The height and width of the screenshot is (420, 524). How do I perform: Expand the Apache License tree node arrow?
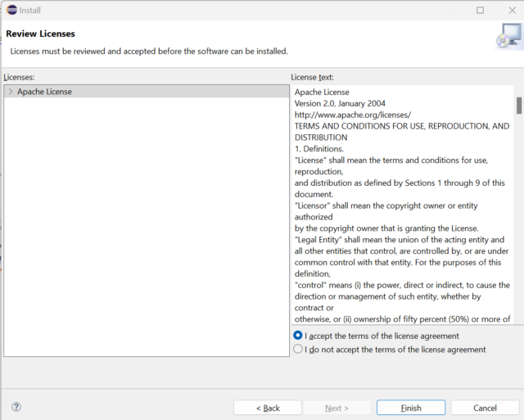[11, 92]
